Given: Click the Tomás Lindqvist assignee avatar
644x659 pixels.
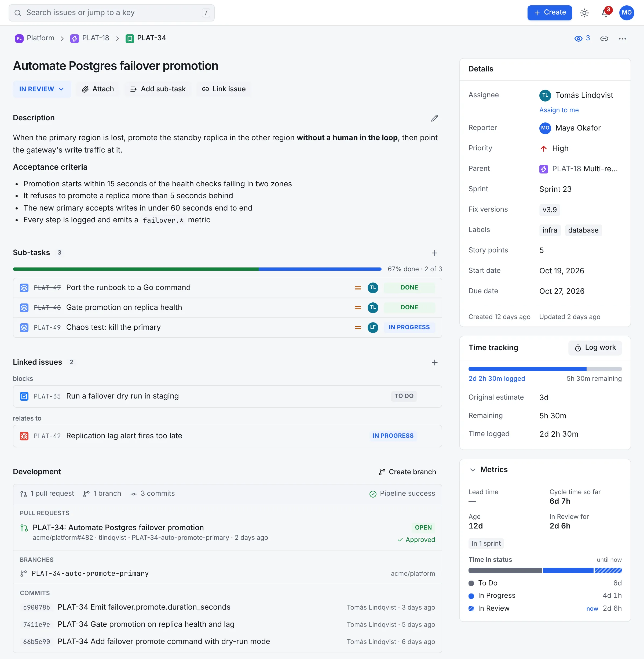Looking at the screenshot, I should click(x=545, y=95).
